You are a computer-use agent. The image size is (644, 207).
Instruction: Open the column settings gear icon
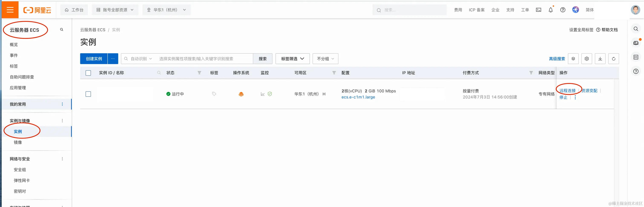pos(587,59)
